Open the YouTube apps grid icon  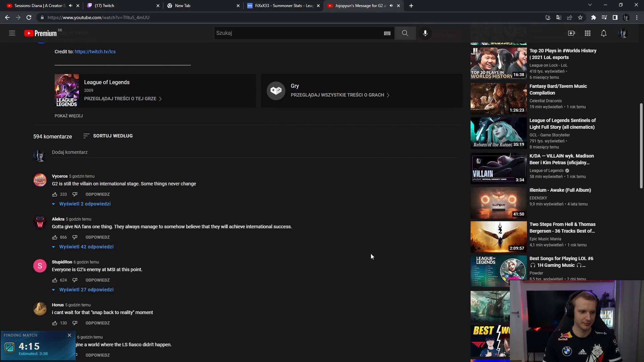[587, 33]
